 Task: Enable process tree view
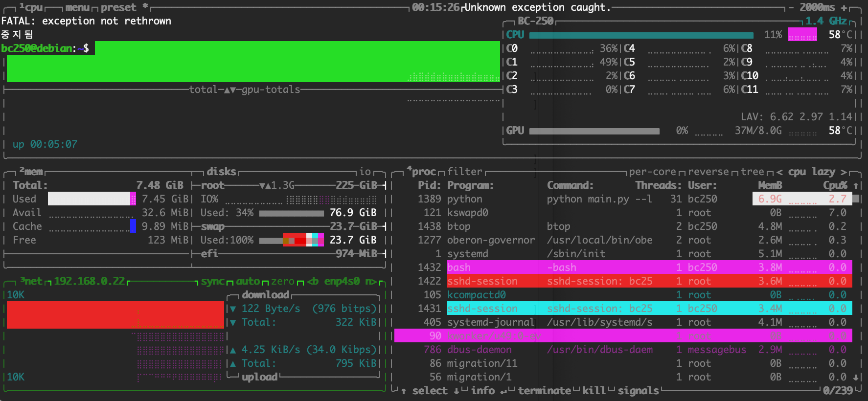pyautogui.click(x=753, y=172)
